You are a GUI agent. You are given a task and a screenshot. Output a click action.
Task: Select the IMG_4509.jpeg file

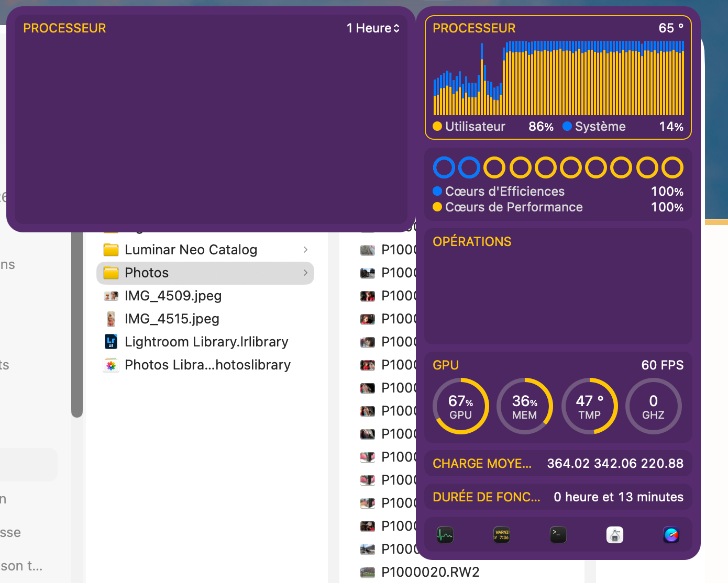click(x=173, y=296)
